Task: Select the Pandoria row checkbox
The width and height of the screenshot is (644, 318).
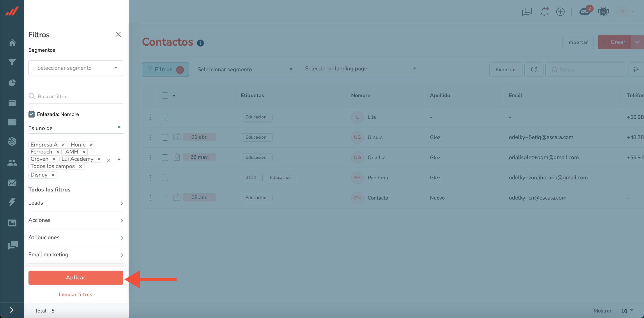Action: (x=165, y=177)
